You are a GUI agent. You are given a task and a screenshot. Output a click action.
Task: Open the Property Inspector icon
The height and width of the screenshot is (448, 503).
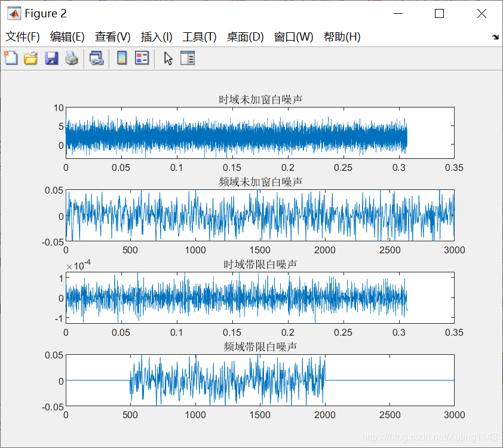point(188,59)
